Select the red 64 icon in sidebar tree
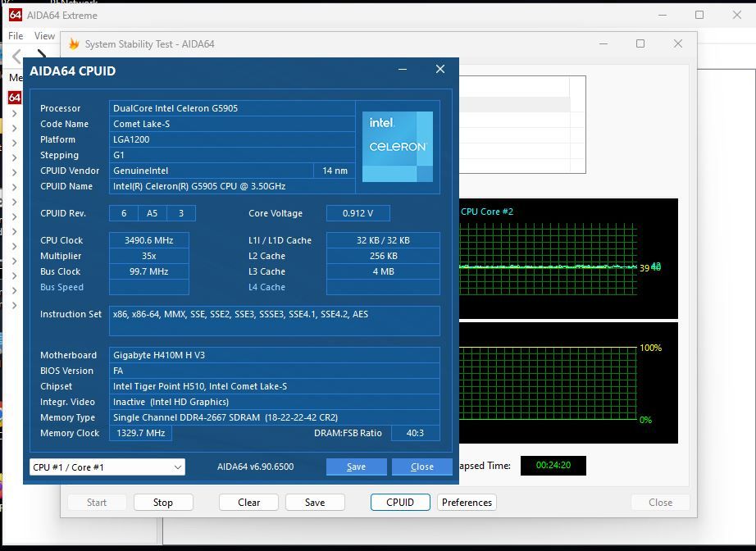Image resolution: width=756 pixels, height=551 pixels. tap(15, 98)
